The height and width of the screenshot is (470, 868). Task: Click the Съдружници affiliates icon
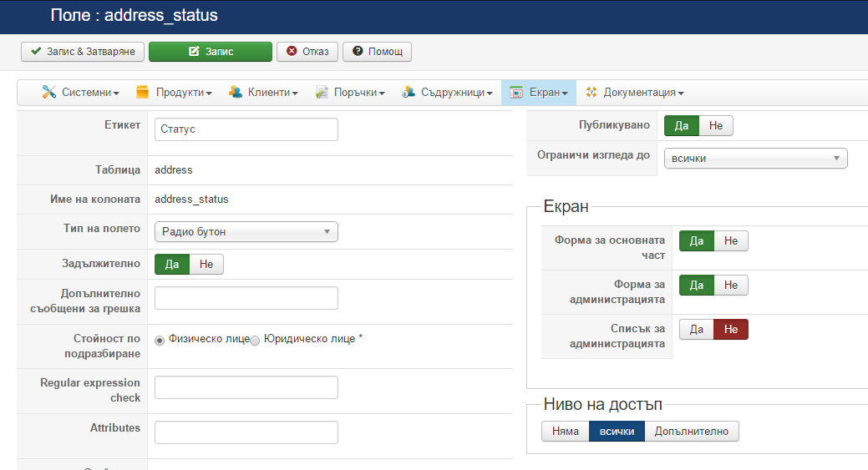coord(409,93)
